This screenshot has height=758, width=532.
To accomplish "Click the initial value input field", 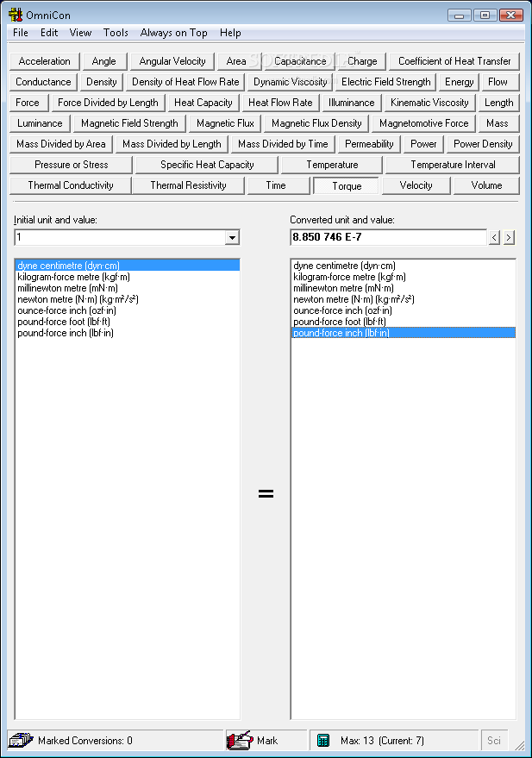I will click(120, 237).
